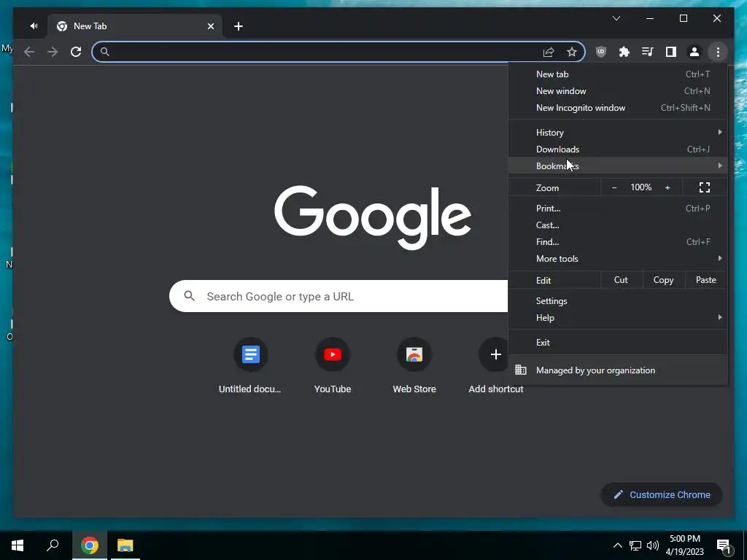The width and height of the screenshot is (747, 560).
Task: Choose Cast... from the menu
Action: (618, 225)
